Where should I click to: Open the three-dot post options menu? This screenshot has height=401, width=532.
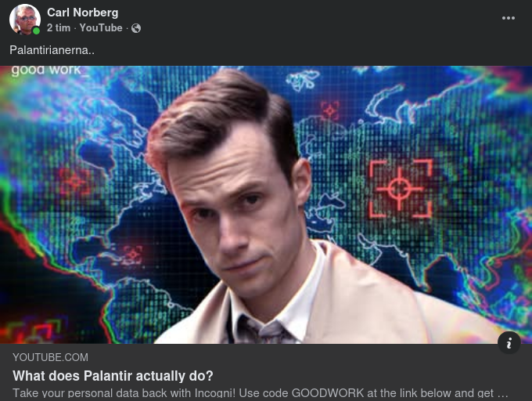point(509,18)
